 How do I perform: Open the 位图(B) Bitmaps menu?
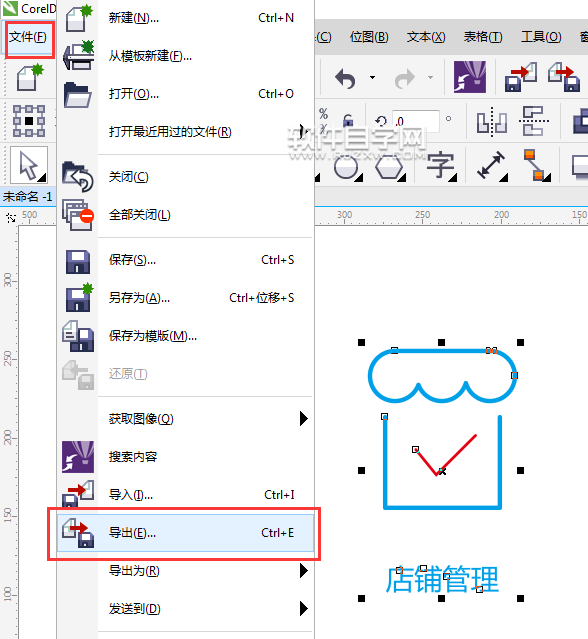[369, 37]
